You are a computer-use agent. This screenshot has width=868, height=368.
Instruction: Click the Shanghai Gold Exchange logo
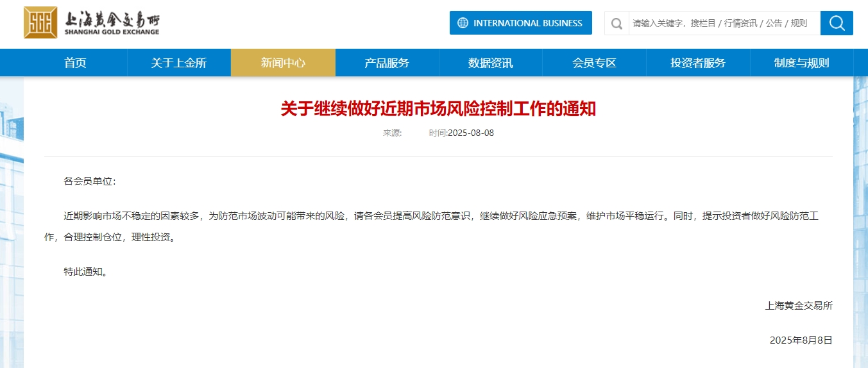[92, 22]
